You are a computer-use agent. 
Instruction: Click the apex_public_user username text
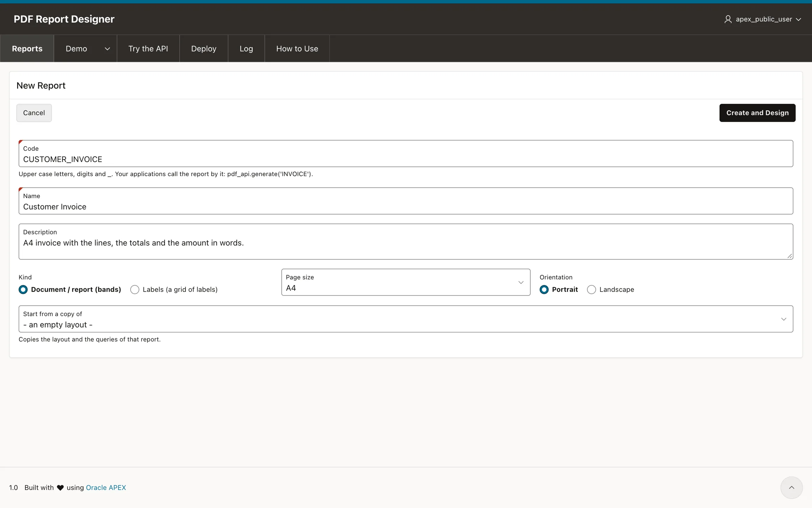coord(764,19)
